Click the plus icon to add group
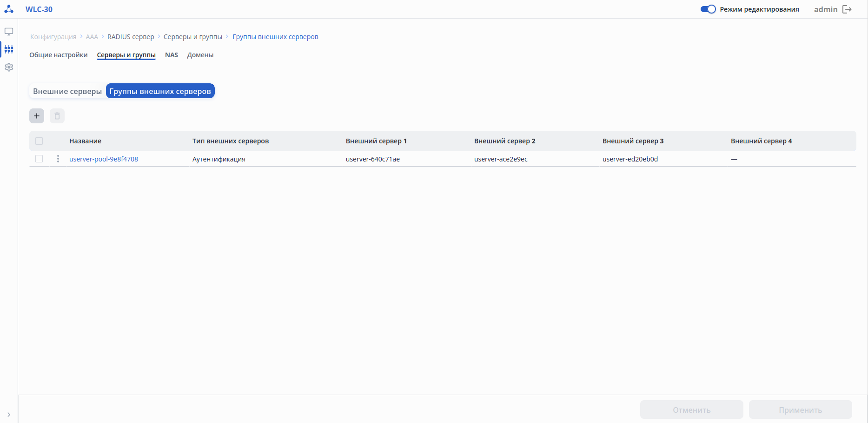Viewport: 868px width, 423px height. coord(37,116)
